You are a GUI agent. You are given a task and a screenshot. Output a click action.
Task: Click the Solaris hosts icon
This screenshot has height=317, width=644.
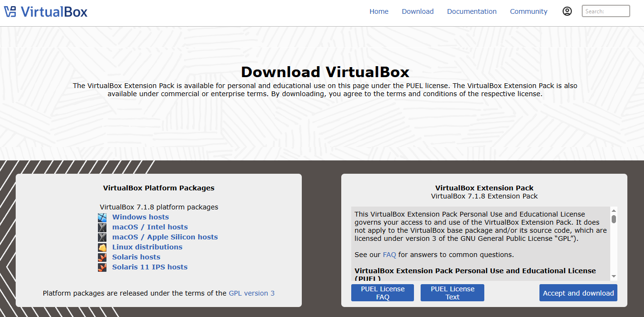coord(102,258)
